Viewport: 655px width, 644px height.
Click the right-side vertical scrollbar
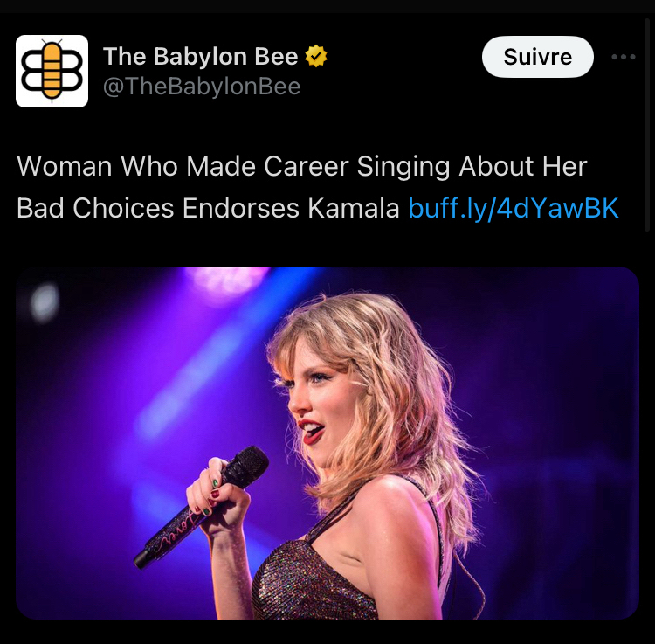coord(647,123)
